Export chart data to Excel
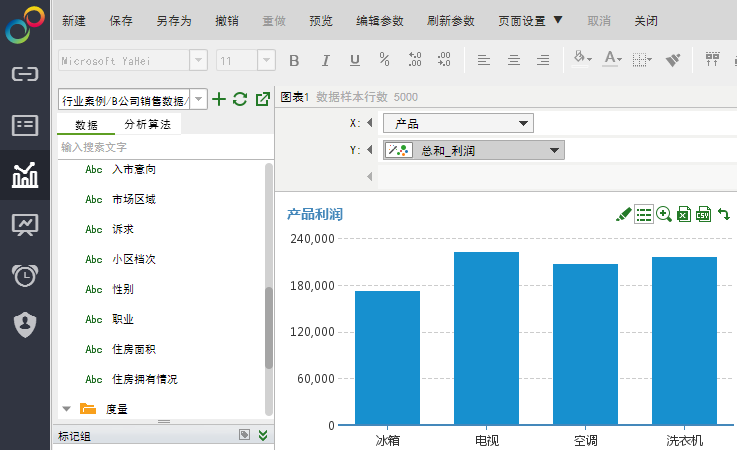This screenshot has height=450, width=737. (684, 214)
